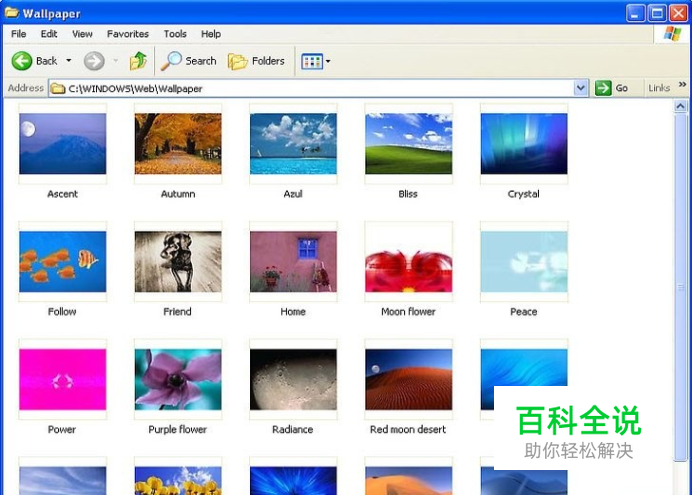The width and height of the screenshot is (692, 495).
Task: Click the "Ascent" file name
Action: tap(62, 194)
